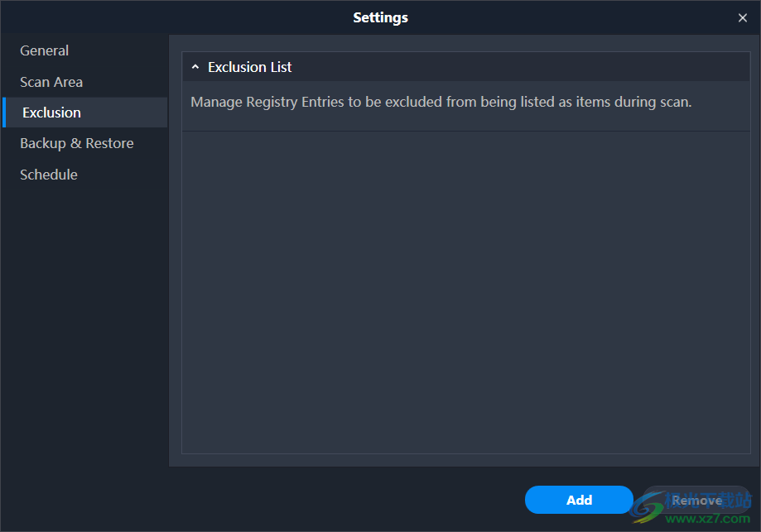The height and width of the screenshot is (532, 761).
Task: Click the Remove button
Action: (697, 500)
